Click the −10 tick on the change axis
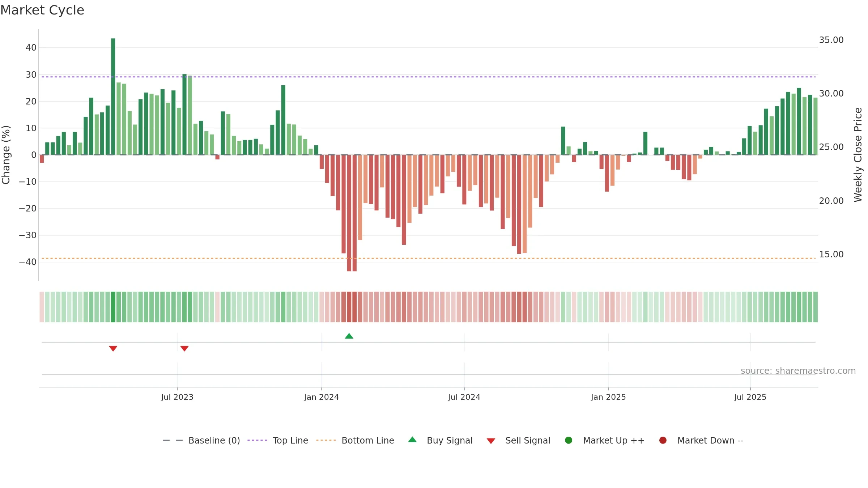The height and width of the screenshot is (488, 868). (x=28, y=181)
